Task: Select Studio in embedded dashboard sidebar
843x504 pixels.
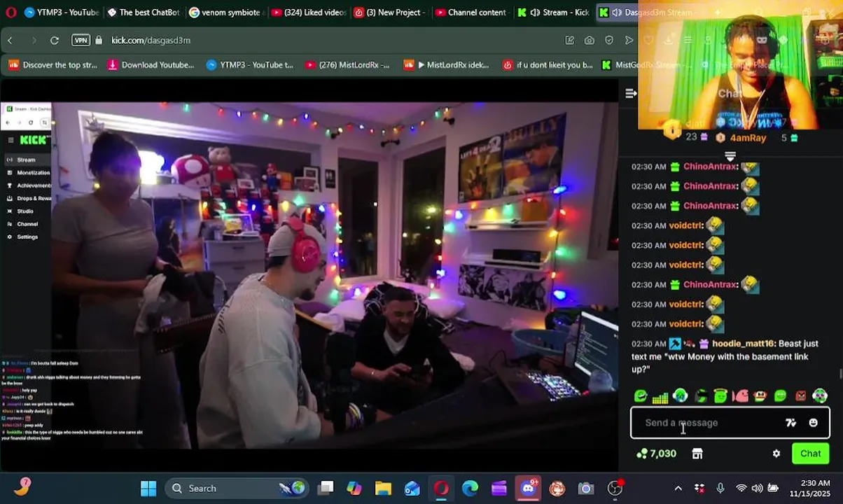Action: (20, 211)
